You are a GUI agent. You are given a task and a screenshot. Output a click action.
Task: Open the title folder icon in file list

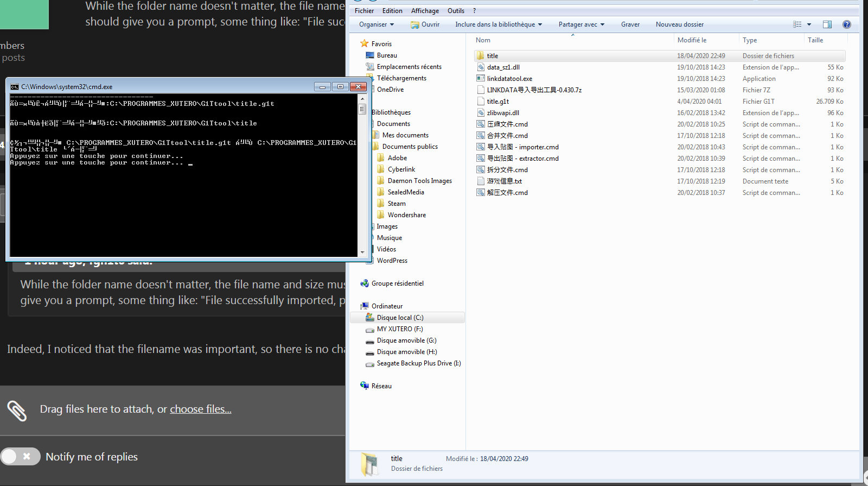pos(480,55)
